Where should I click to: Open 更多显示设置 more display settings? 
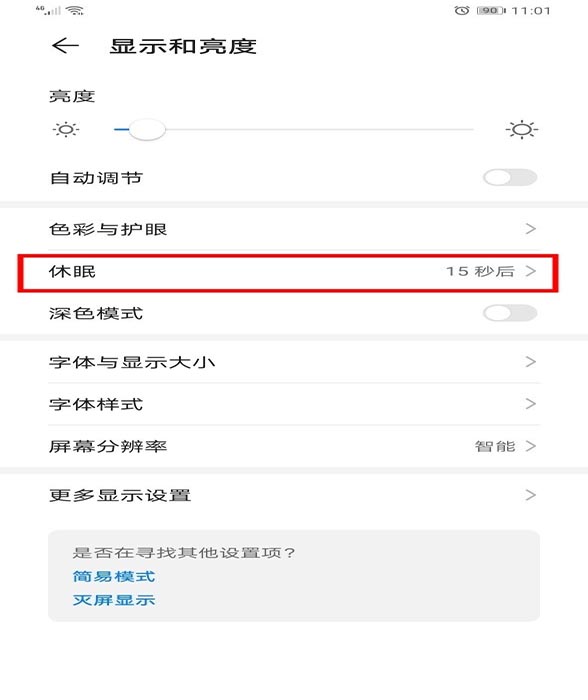coord(294,495)
